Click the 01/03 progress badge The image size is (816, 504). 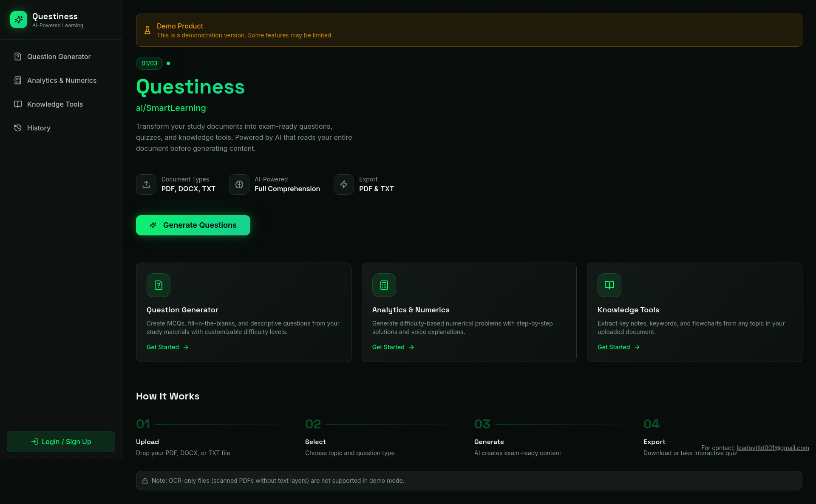149,63
